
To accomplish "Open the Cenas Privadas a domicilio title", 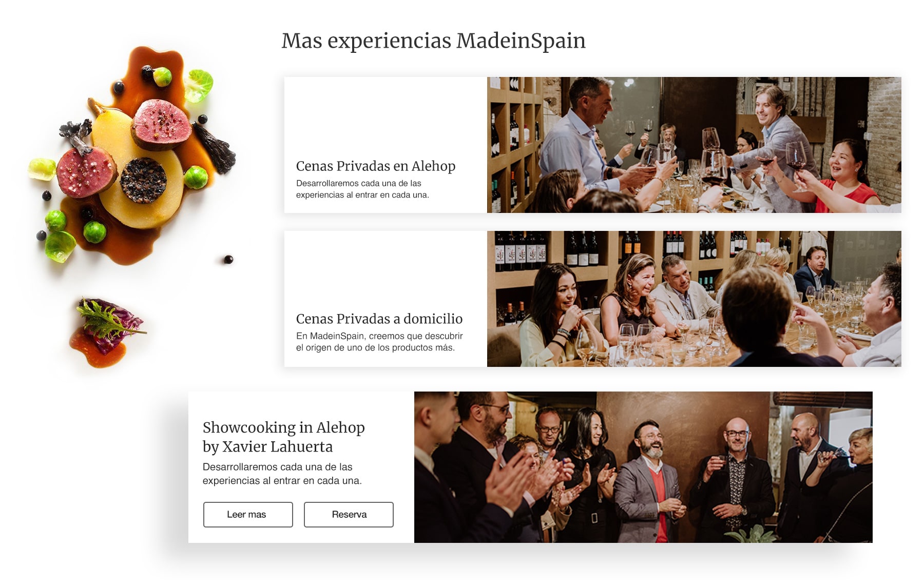I will click(379, 319).
